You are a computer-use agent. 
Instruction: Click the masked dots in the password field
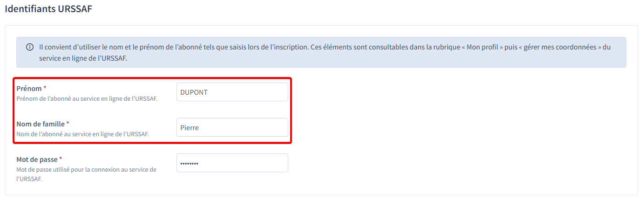(x=190, y=163)
